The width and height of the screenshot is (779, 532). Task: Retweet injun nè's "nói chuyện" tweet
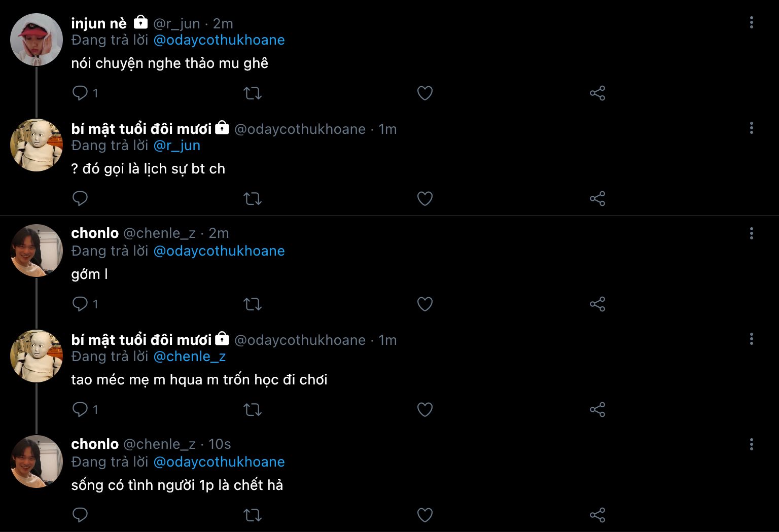point(253,93)
